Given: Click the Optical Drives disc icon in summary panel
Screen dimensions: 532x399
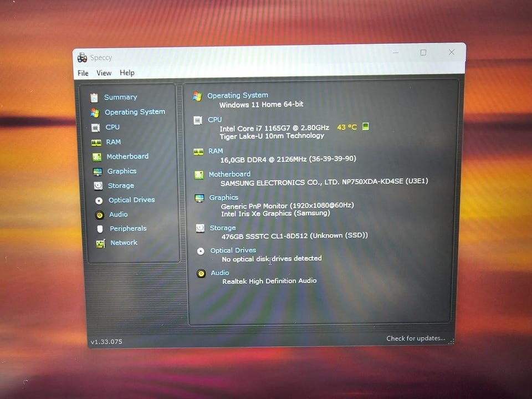Looking at the screenshot, I should click(x=201, y=252).
